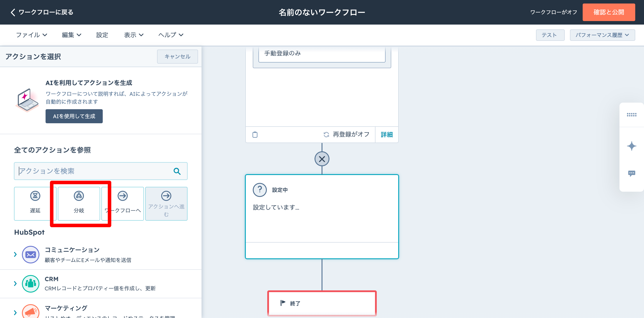Open the grid dots icon in right sidebar
Image resolution: width=644 pixels, height=318 pixels.
[x=632, y=115]
